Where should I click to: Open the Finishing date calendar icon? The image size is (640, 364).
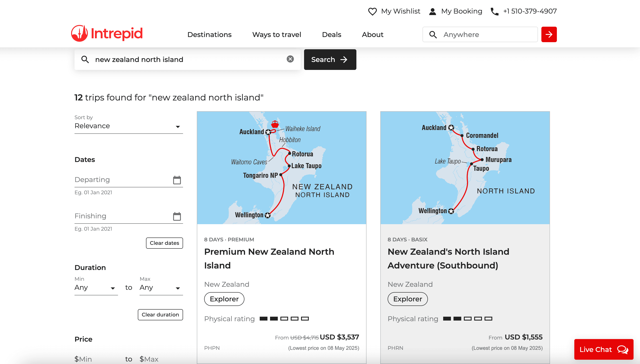(x=177, y=216)
